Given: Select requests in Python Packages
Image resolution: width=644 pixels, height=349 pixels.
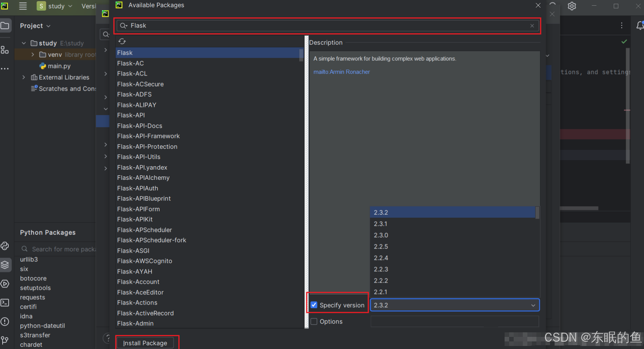Looking at the screenshot, I should point(33,297).
